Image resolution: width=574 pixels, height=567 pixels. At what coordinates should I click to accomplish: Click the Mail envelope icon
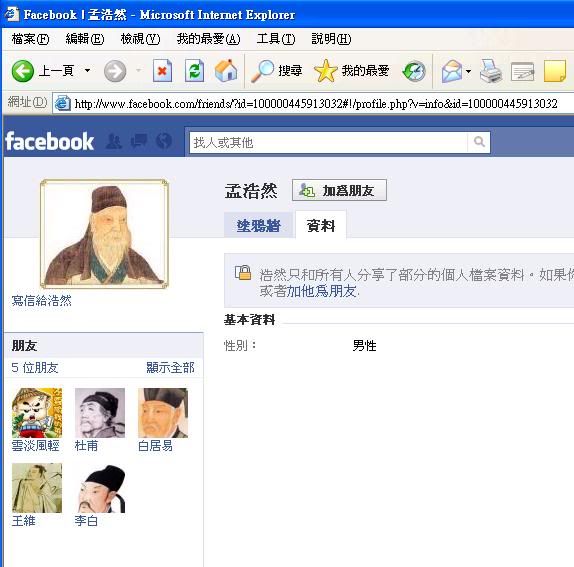[x=452, y=71]
